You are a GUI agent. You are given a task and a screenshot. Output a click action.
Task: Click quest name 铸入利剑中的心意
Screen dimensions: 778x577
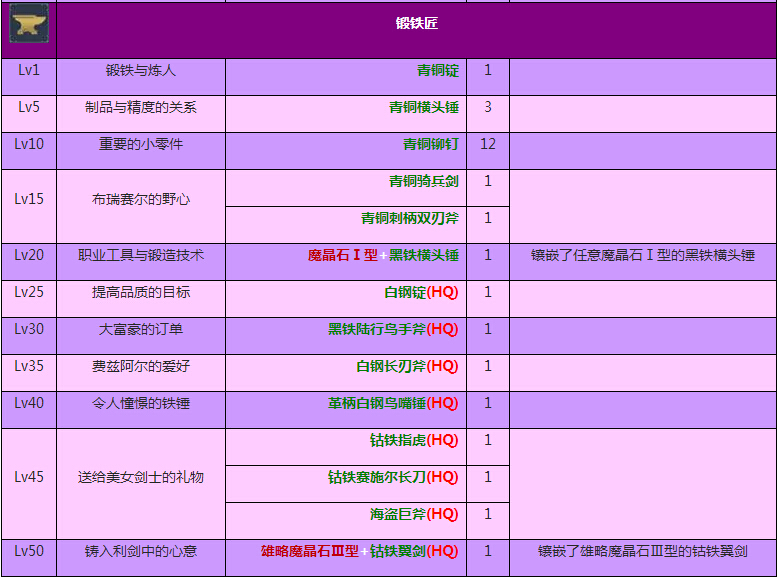(x=141, y=551)
